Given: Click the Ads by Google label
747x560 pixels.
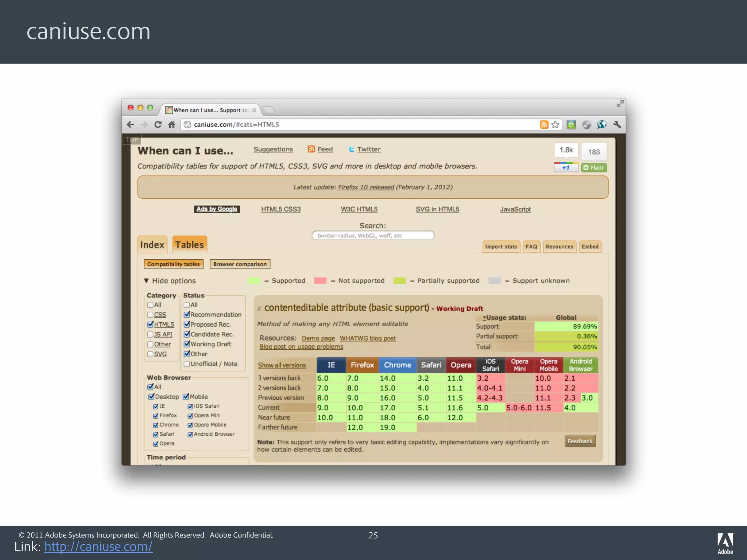Looking at the screenshot, I should click(x=217, y=209).
